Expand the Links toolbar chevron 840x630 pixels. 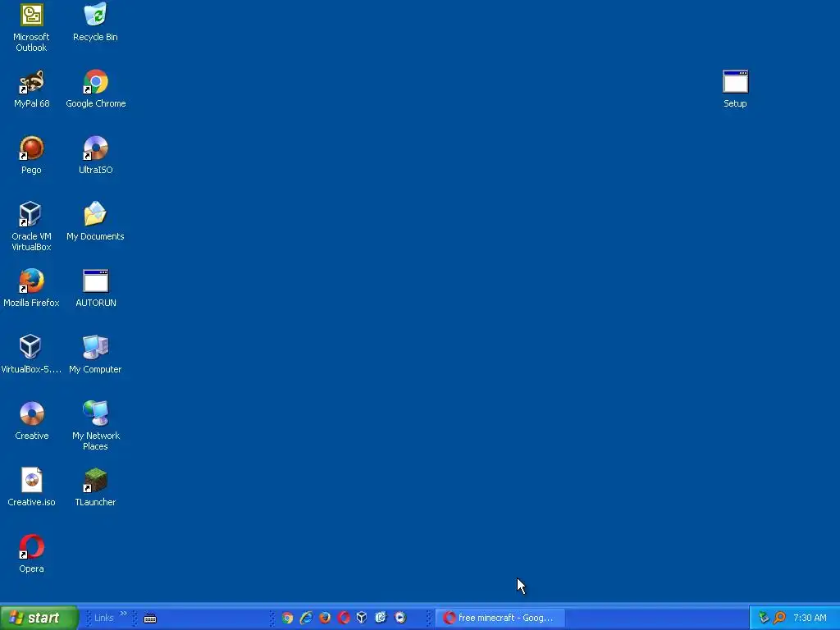click(123, 614)
